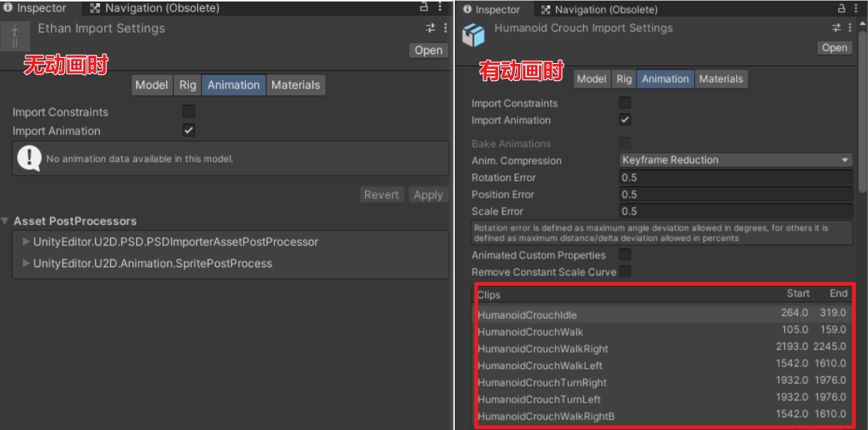Expand SpritePostProcess entry
The height and width of the screenshot is (430, 868).
point(26,263)
